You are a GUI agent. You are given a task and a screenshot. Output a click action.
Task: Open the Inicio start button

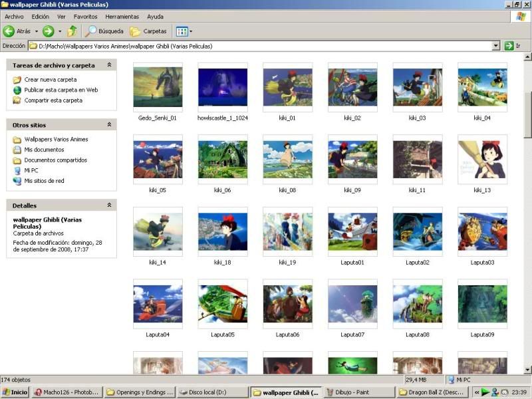(x=15, y=392)
